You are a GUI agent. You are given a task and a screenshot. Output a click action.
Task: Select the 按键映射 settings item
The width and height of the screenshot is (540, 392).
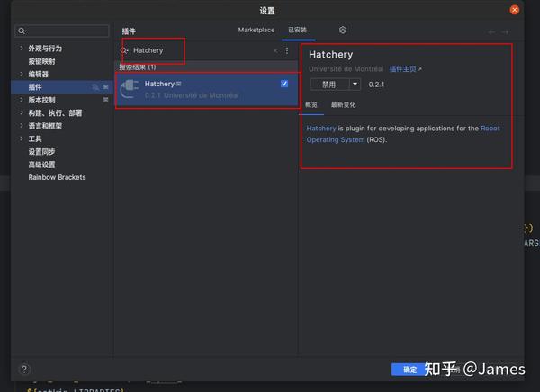coord(41,61)
